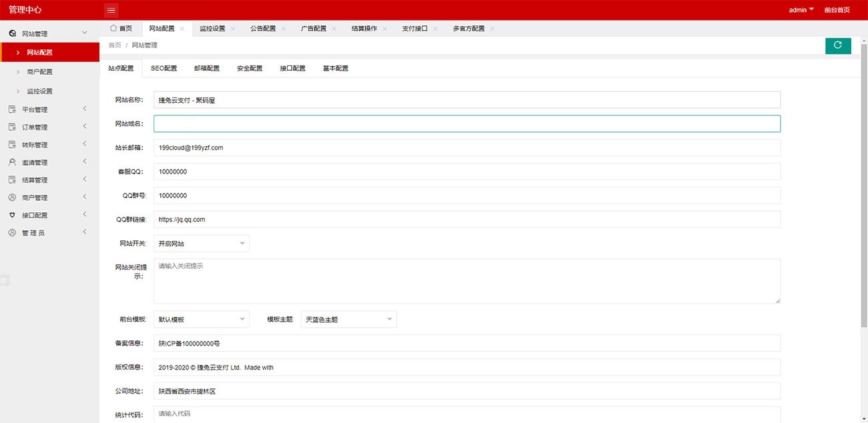The image size is (868, 423).
Task: Open the 前台模板 dropdown
Action: coord(202,320)
